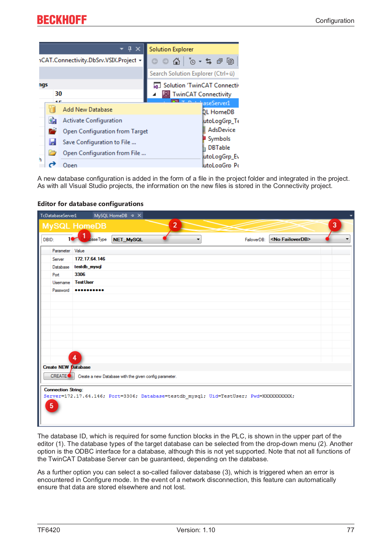Click the floppy disk Save Configuration icon
The width and height of the screenshot is (392, 554).
click(52, 142)
